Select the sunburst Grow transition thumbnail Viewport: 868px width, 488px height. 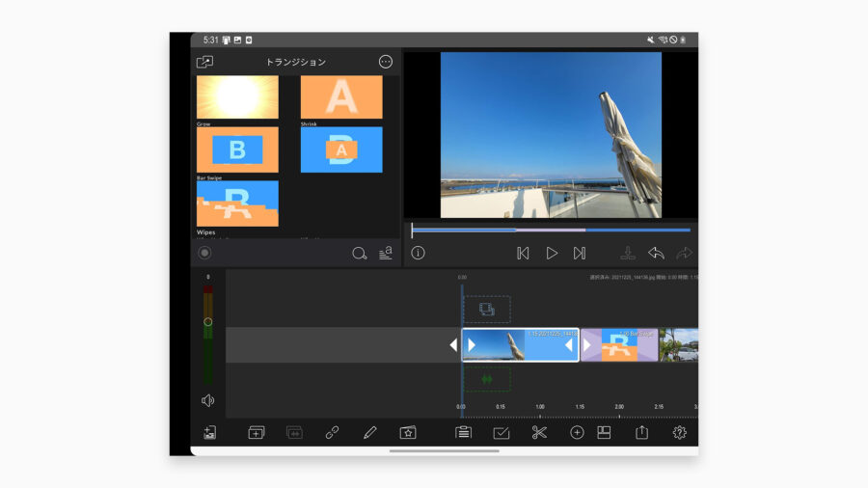pyautogui.click(x=237, y=96)
